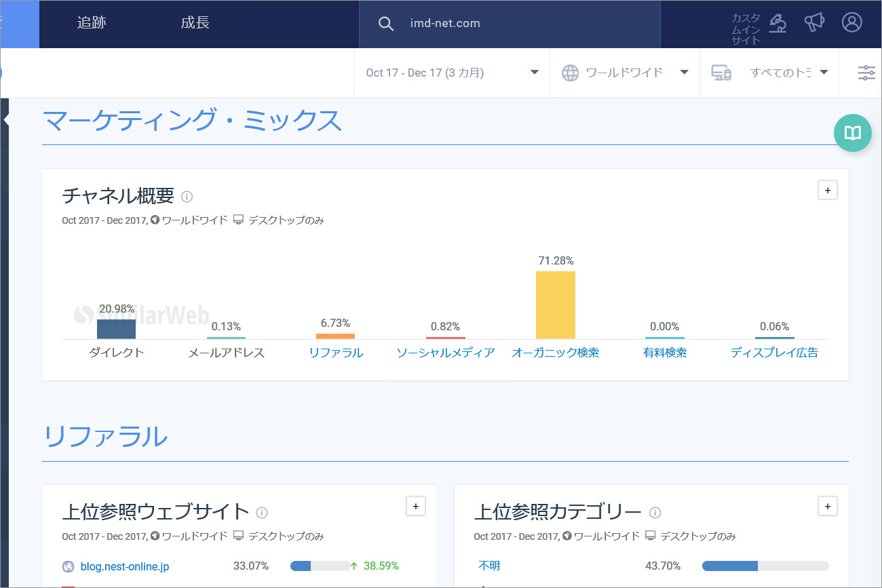
Task: Open the すべてのトラフィック traffic dropdown
Action: (769, 73)
